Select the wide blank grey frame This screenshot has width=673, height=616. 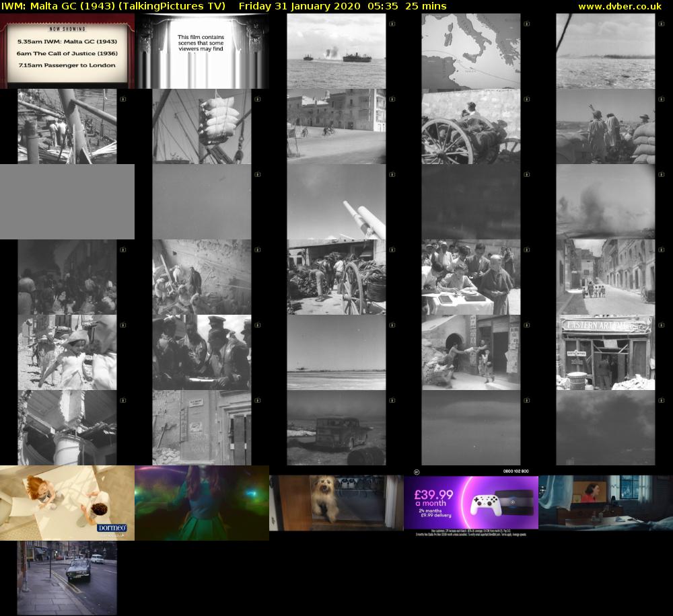tap(67, 202)
